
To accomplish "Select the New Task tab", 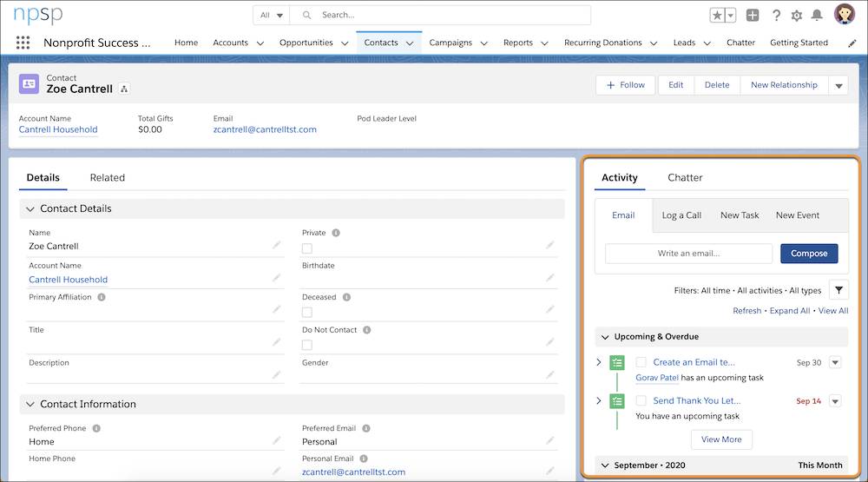I will (x=740, y=215).
